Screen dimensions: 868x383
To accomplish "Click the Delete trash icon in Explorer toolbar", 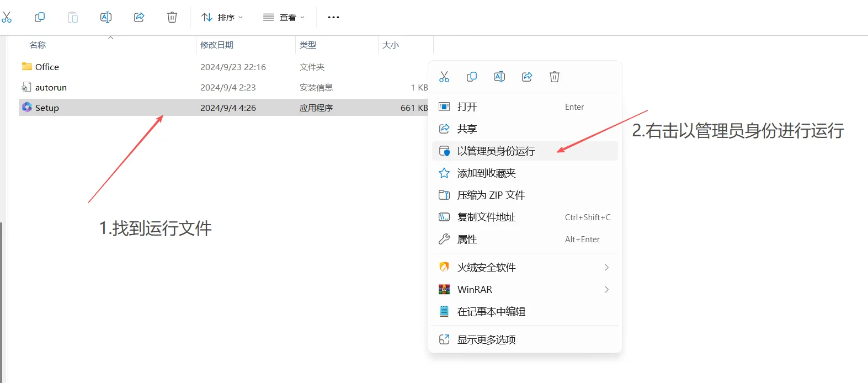I will click(x=172, y=17).
